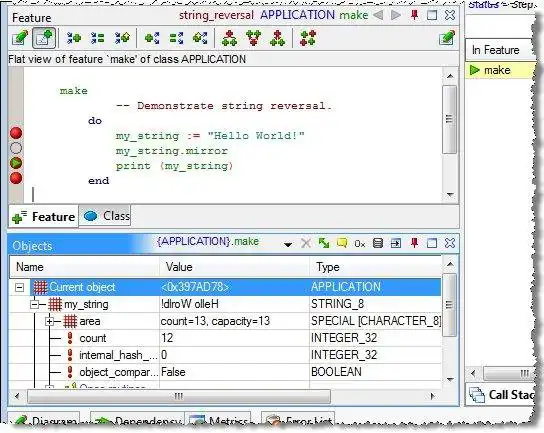Click the value !dlroW olleH
The image size is (544, 433).
(190, 304)
